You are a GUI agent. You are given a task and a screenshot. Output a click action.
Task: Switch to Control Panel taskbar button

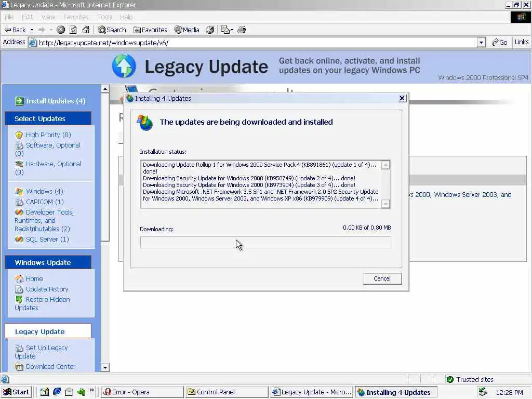coord(227,392)
